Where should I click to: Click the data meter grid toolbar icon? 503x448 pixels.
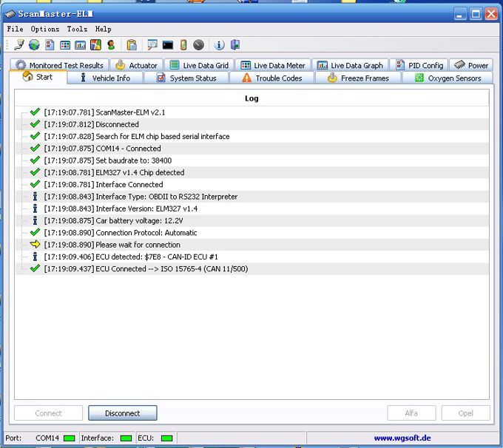(65, 45)
